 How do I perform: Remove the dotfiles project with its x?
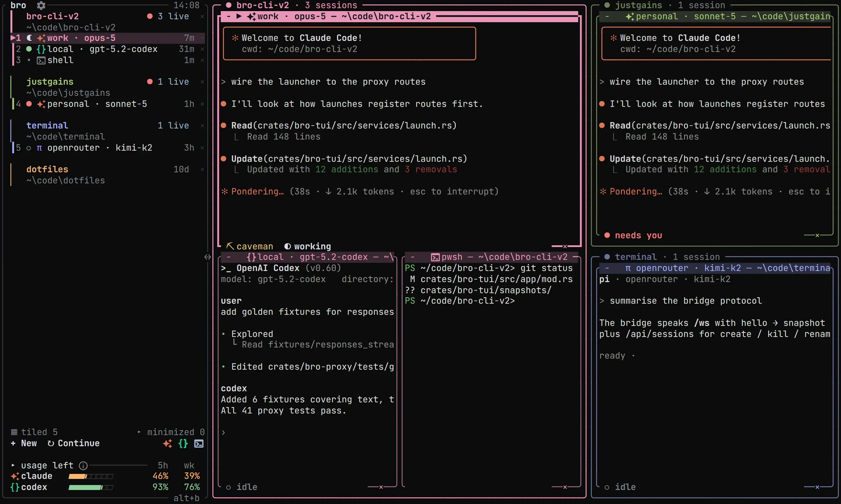(x=202, y=169)
